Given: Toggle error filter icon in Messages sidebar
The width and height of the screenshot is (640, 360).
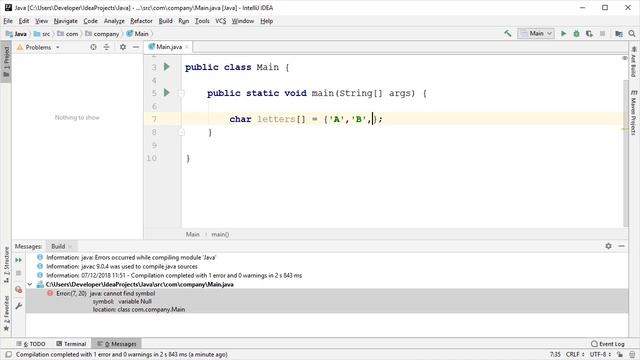Looking at the screenshot, I should (x=19, y=289).
